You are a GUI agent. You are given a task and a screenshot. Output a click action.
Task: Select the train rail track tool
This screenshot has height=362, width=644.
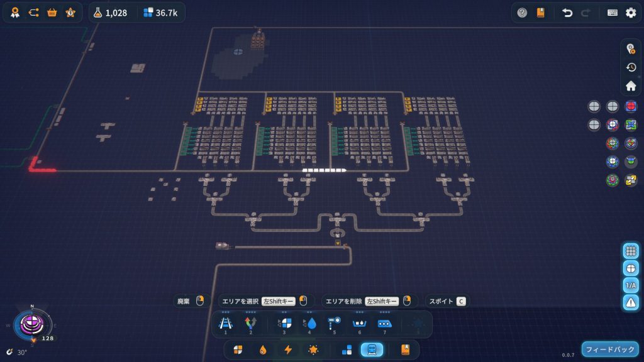225,324
